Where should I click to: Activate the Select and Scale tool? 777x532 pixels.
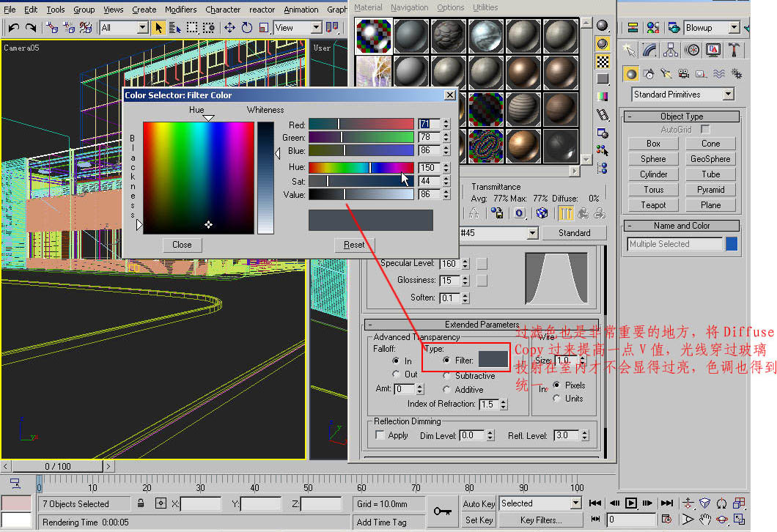click(x=264, y=28)
